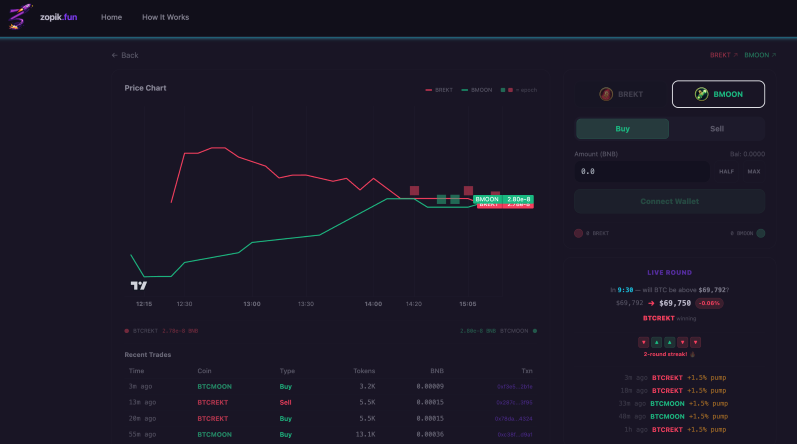Click the 12:30 time axis label

tap(185, 304)
